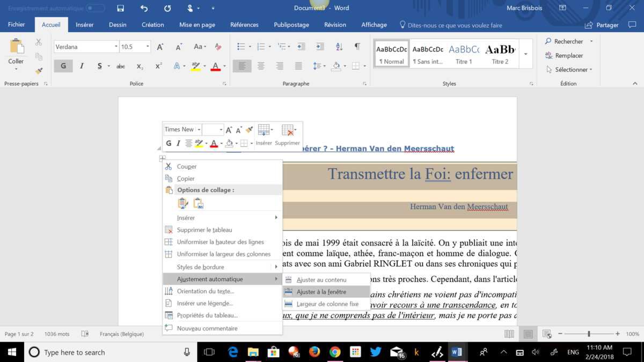Switch to the Mise en page tab
This screenshot has height=362, width=644.
click(197, 25)
